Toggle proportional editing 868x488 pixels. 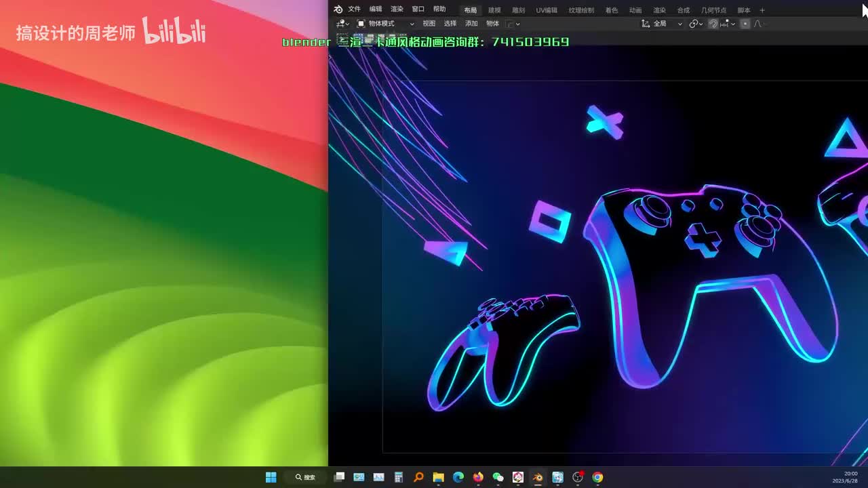[745, 24]
